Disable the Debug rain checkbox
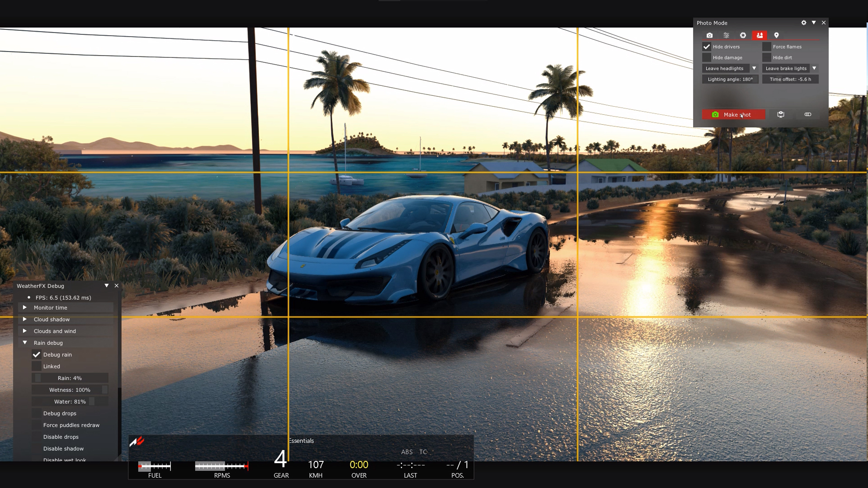This screenshot has height=488, width=868. tap(37, 355)
